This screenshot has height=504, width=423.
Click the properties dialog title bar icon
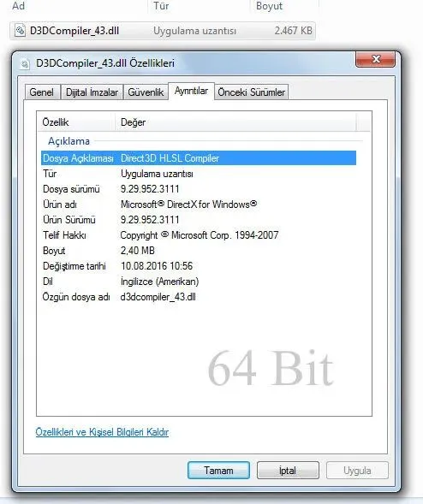(x=25, y=63)
